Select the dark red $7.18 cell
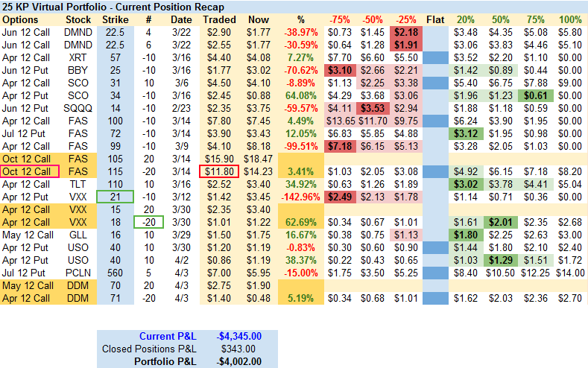The image size is (588, 368). 339,146
